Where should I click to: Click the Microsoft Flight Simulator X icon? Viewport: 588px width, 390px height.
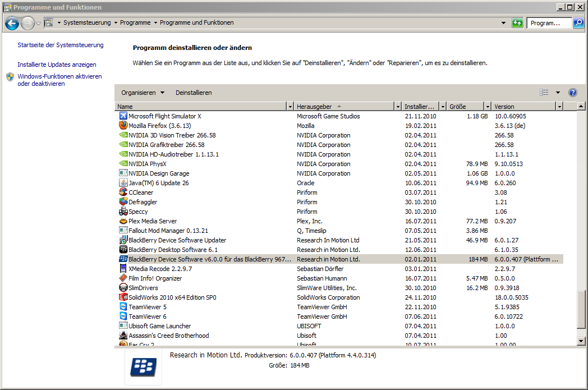(123, 116)
